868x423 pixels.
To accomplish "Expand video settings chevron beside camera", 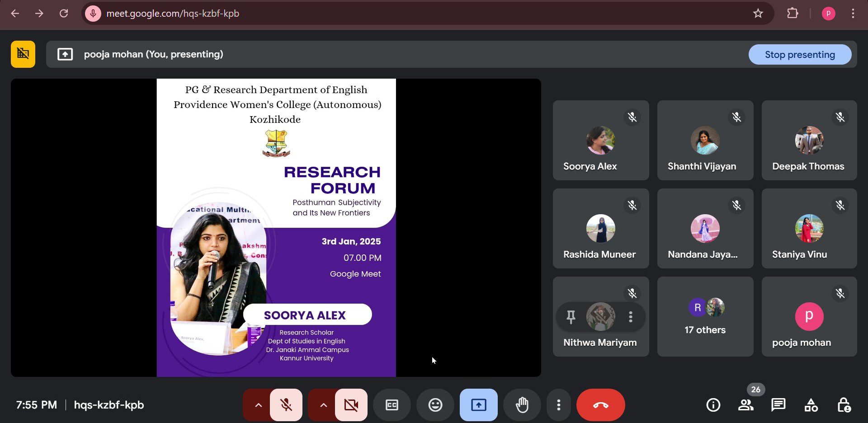I will coord(323,405).
